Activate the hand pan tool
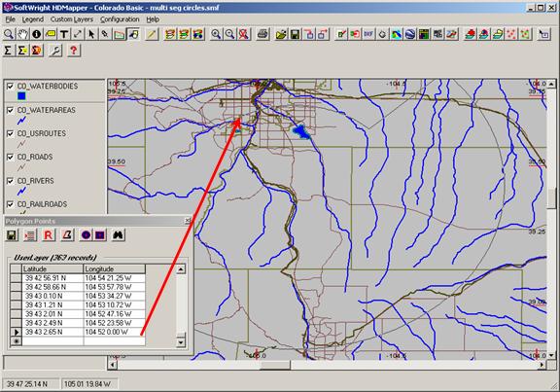 [22, 34]
